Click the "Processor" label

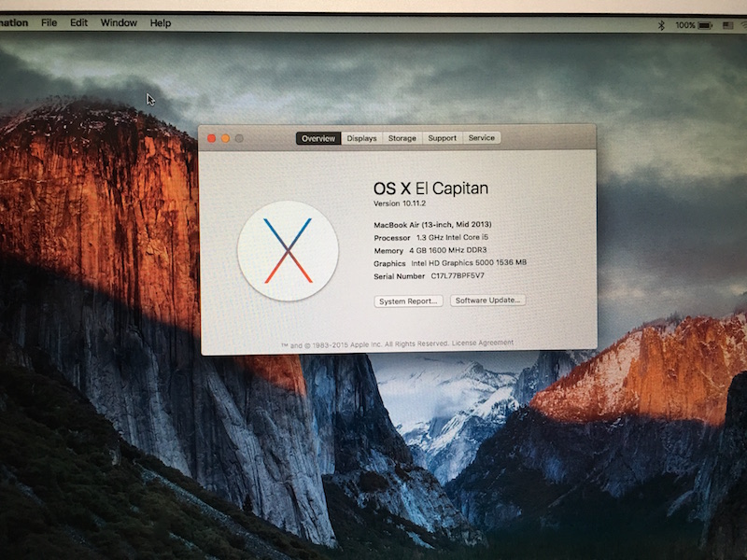click(392, 238)
